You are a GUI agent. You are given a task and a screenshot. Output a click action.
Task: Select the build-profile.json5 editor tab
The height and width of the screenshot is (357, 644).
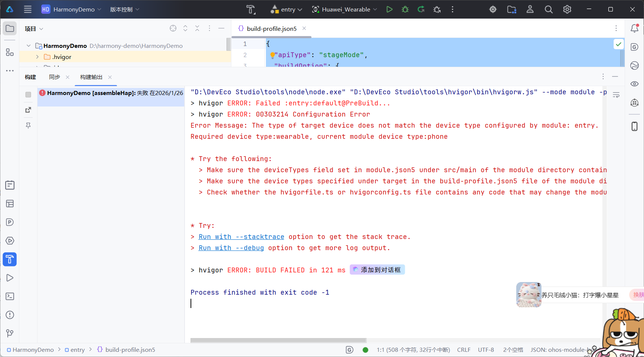(271, 29)
